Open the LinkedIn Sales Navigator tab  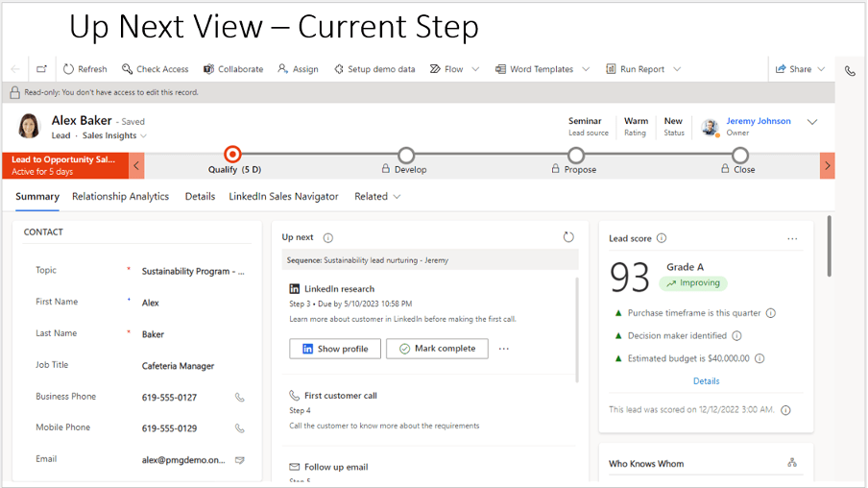(x=283, y=196)
